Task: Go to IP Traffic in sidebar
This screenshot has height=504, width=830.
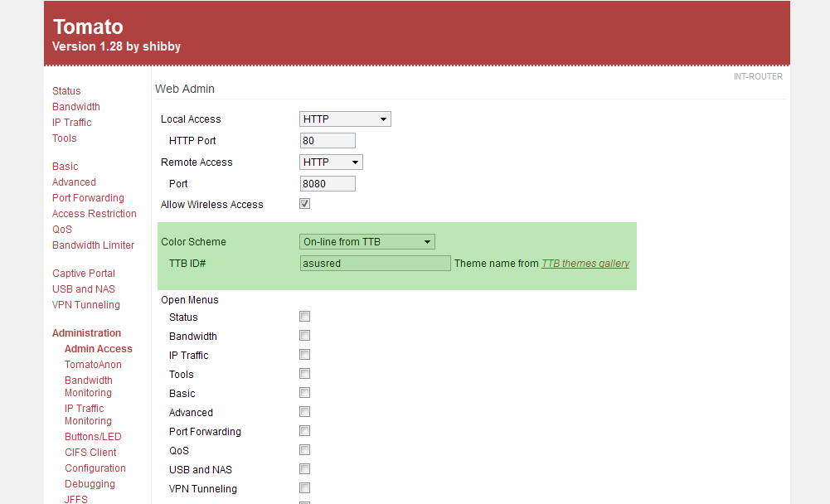Action: pyautogui.click(x=71, y=123)
